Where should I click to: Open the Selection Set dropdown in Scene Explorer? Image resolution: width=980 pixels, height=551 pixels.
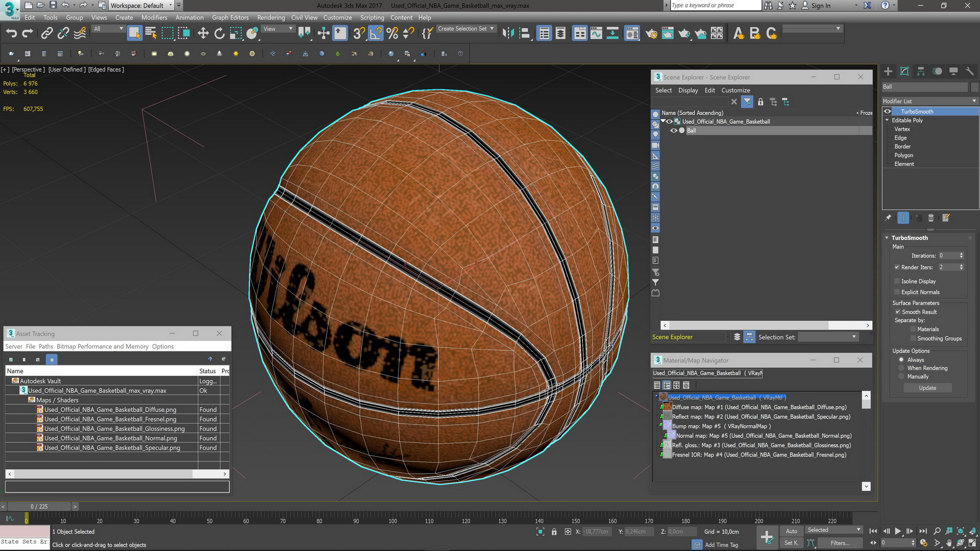[828, 337]
